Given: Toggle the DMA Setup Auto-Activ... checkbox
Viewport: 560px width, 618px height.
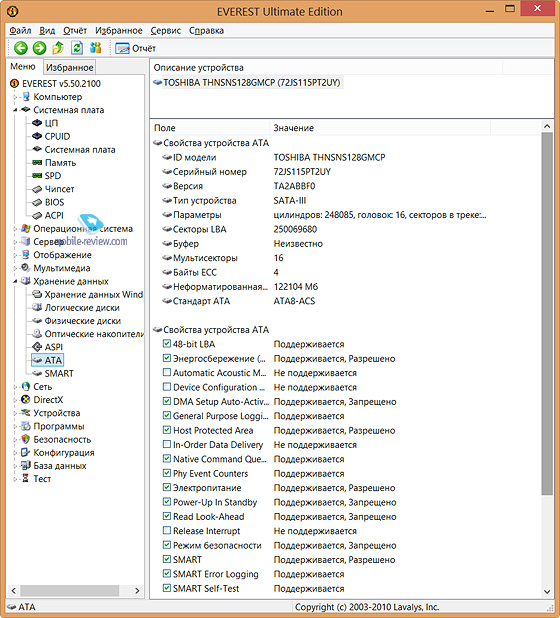Looking at the screenshot, I should coord(167,401).
